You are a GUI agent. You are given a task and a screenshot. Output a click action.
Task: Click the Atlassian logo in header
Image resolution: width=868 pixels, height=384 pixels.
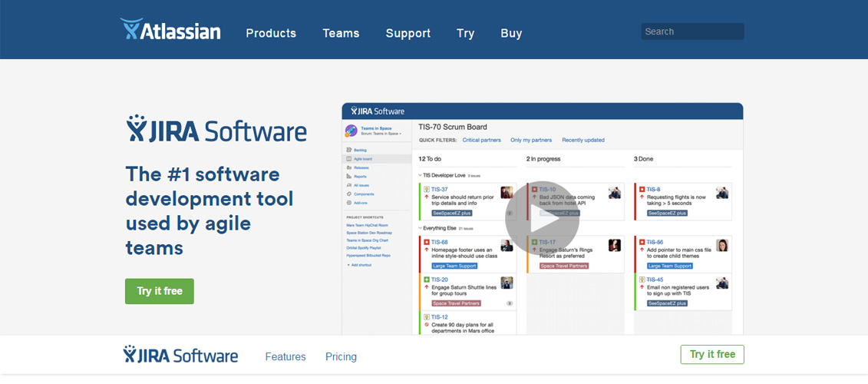(170, 29)
